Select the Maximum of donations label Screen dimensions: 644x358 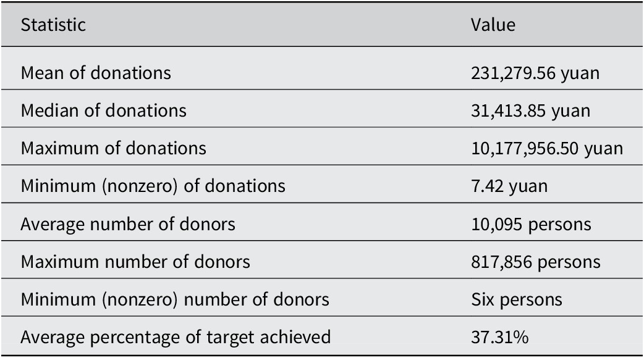[x=113, y=149]
